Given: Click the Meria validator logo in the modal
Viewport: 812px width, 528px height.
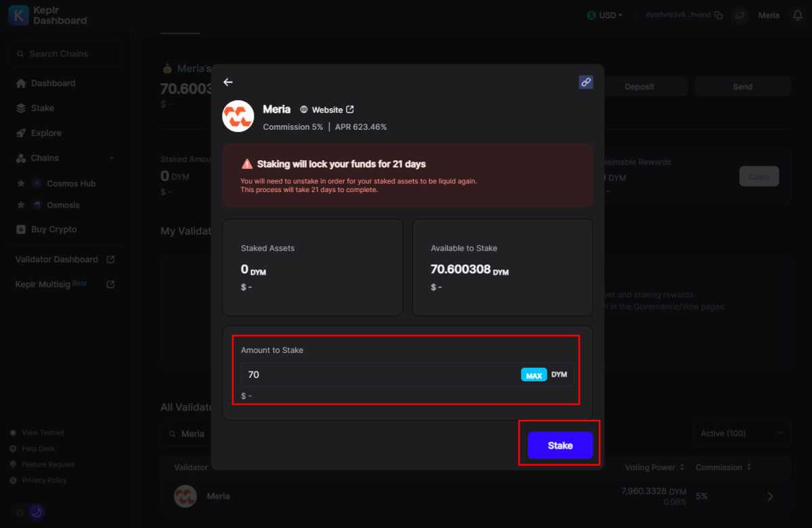Looking at the screenshot, I should click(x=238, y=116).
